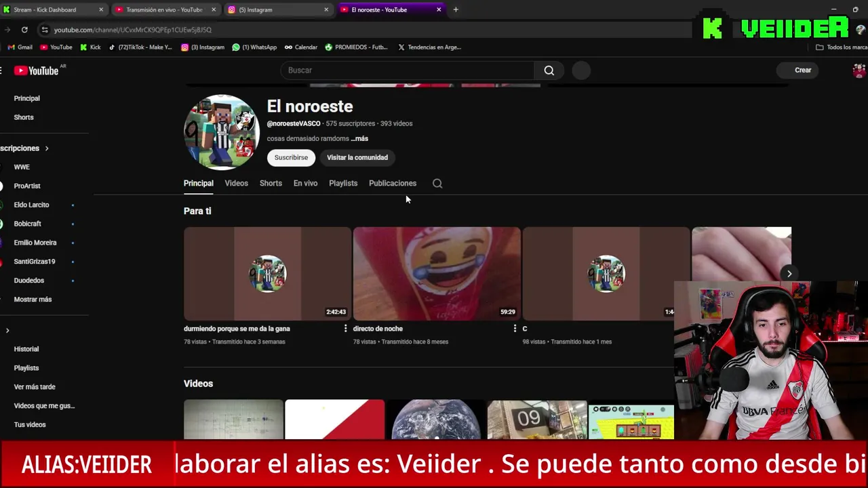
Task: Click Visitar la comunidad button
Action: (357, 157)
